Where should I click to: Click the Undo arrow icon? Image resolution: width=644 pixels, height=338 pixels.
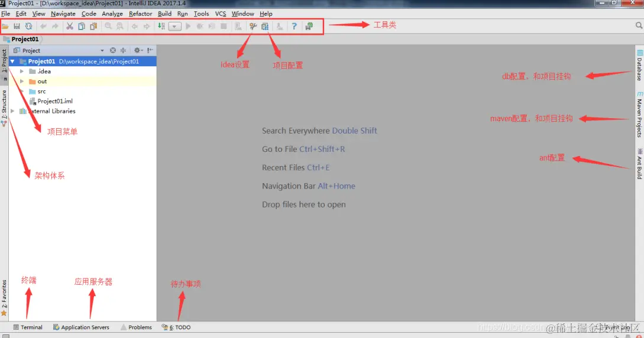coord(43,26)
